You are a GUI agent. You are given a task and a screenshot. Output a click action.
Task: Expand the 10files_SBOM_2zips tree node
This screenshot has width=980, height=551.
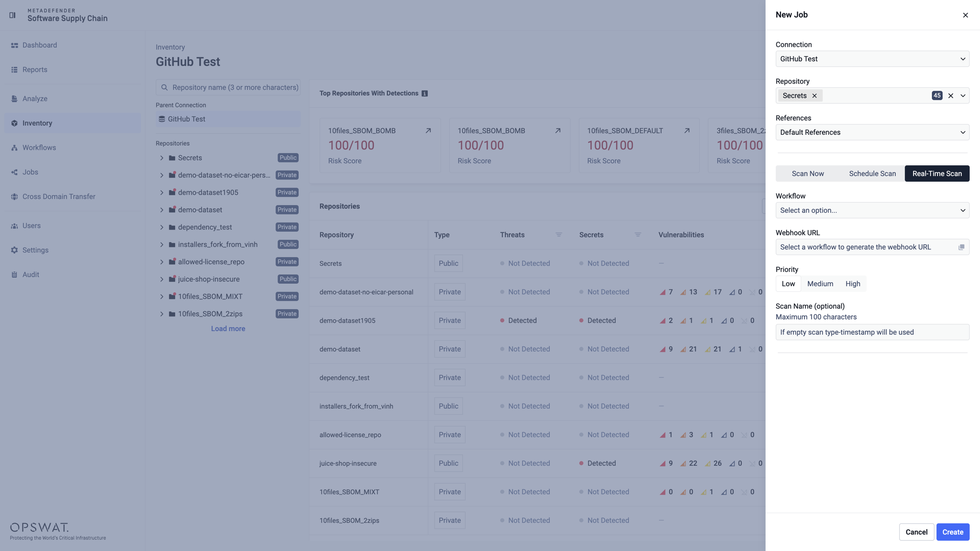162,314
